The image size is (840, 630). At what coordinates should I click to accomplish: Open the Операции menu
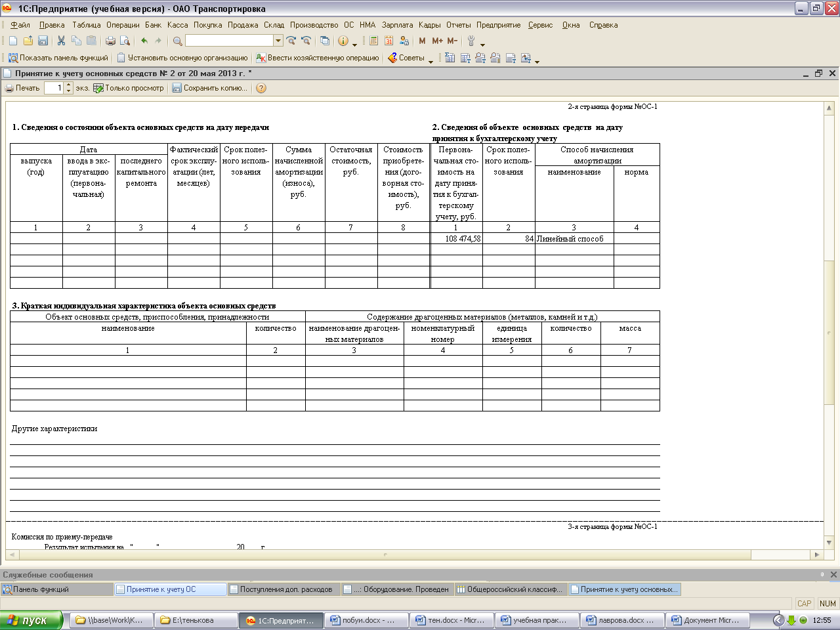coord(123,25)
